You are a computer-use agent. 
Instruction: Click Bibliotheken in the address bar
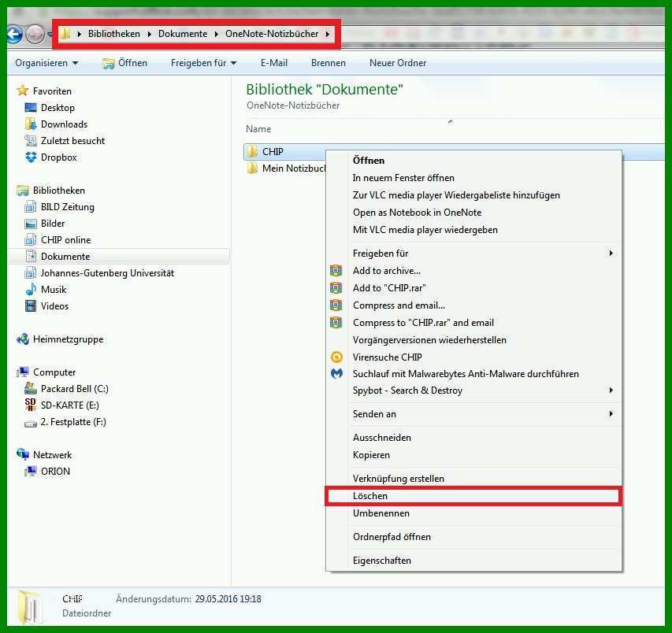click(114, 34)
